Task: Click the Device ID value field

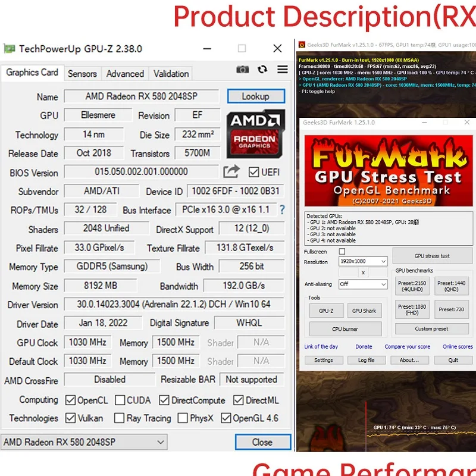Action: (x=236, y=191)
